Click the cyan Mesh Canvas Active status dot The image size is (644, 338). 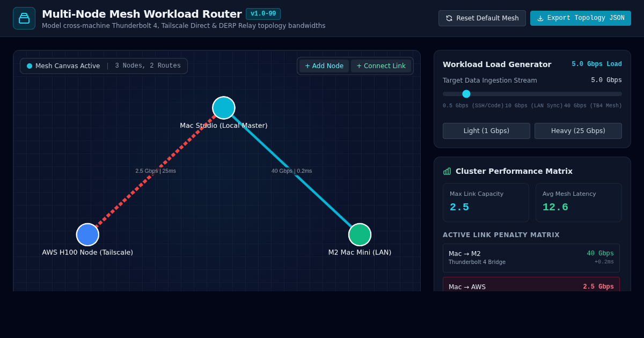[30, 66]
